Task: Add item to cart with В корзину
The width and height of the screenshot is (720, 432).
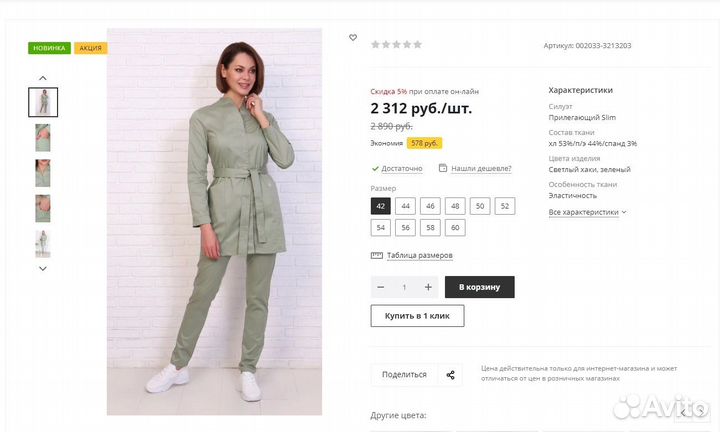Action: [479, 287]
